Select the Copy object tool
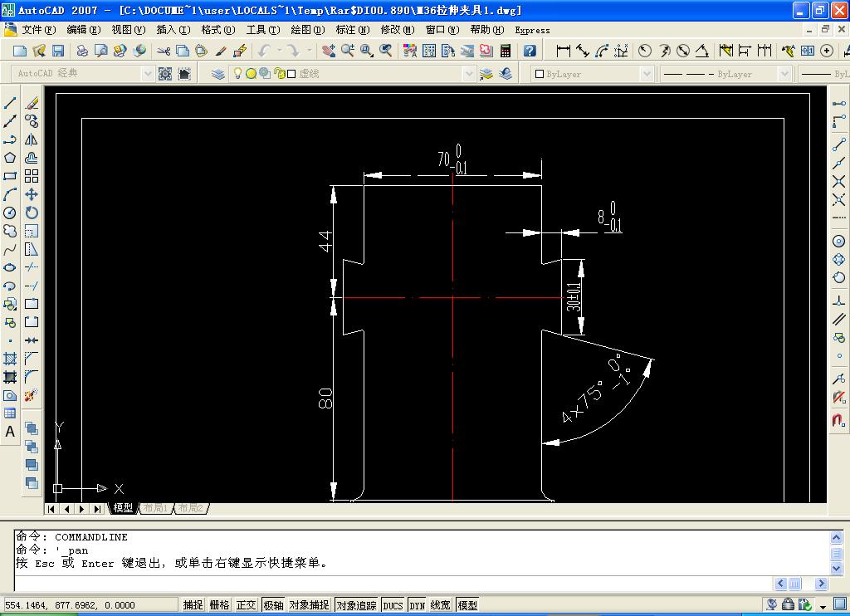Viewport: 850px width, 616px height. [x=32, y=121]
